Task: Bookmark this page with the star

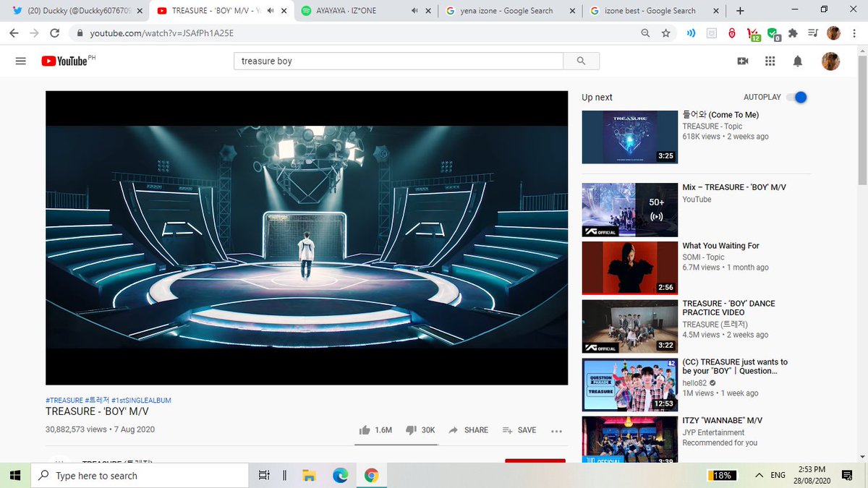Action: click(665, 33)
